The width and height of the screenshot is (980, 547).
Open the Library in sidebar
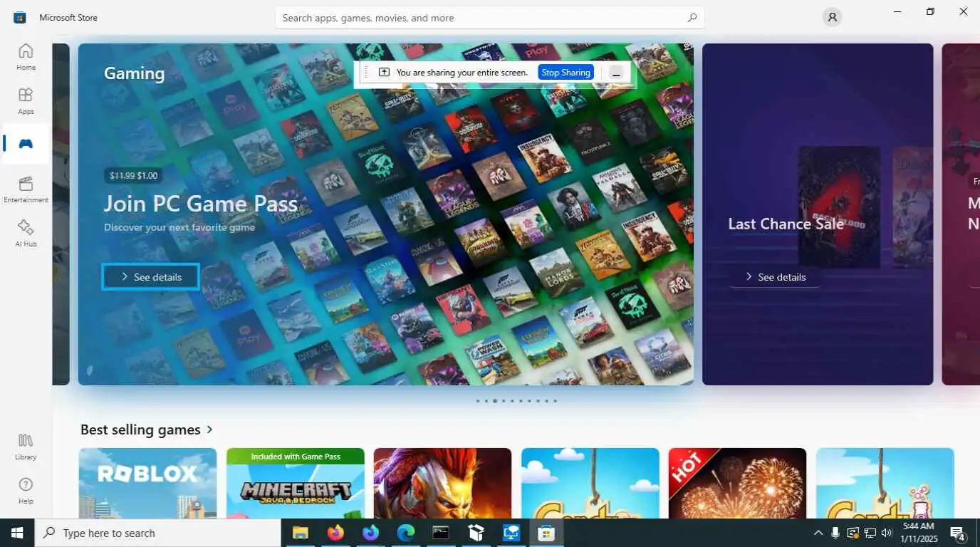pyautogui.click(x=26, y=447)
